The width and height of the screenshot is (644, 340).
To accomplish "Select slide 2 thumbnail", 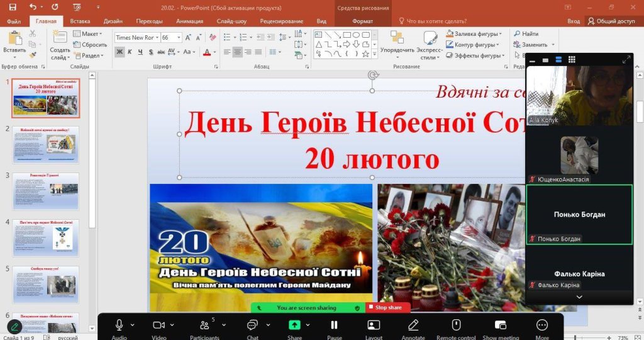I will 45,145.
